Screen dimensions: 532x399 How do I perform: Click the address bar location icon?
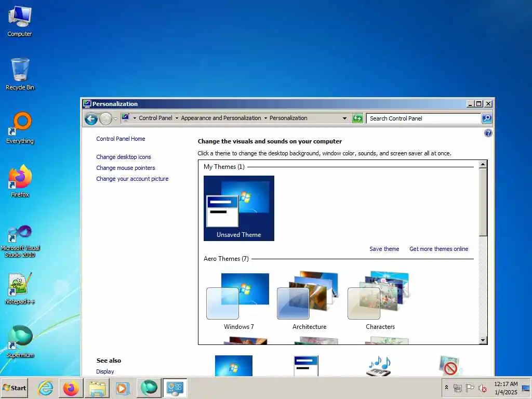click(x=125, y=118)
